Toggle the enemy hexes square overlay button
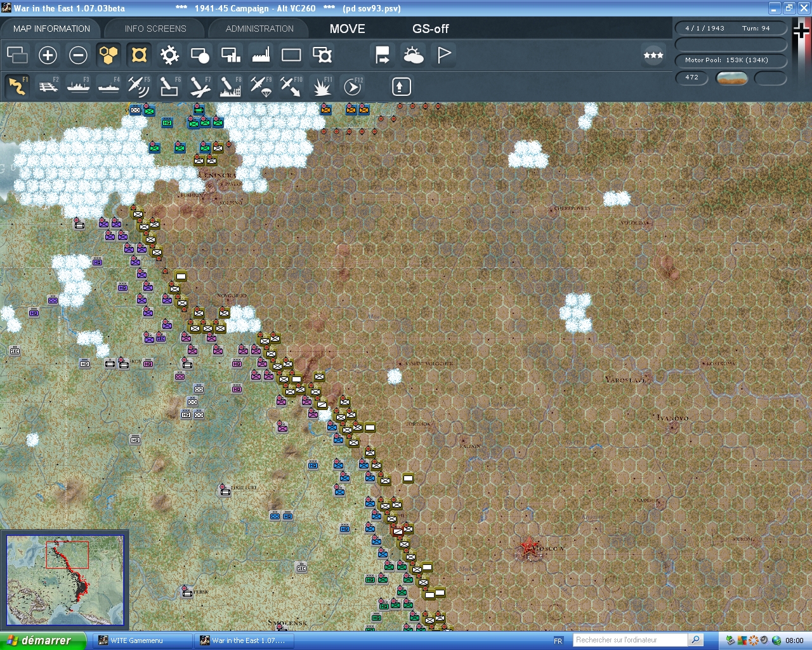This screenshot has height=650, width=812. [x=139, y=55]
